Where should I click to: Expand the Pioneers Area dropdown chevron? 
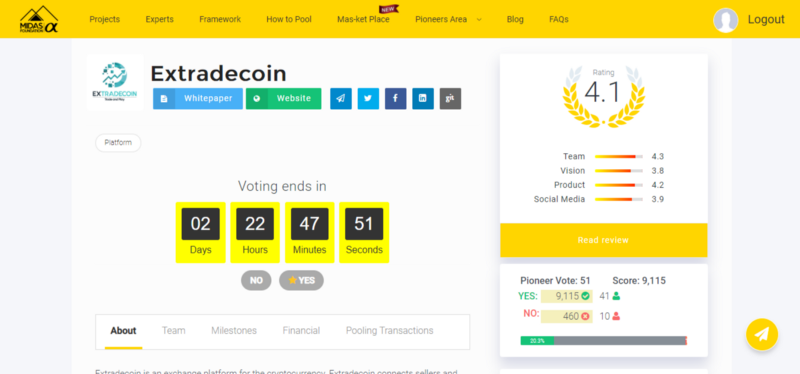point(479,19)
